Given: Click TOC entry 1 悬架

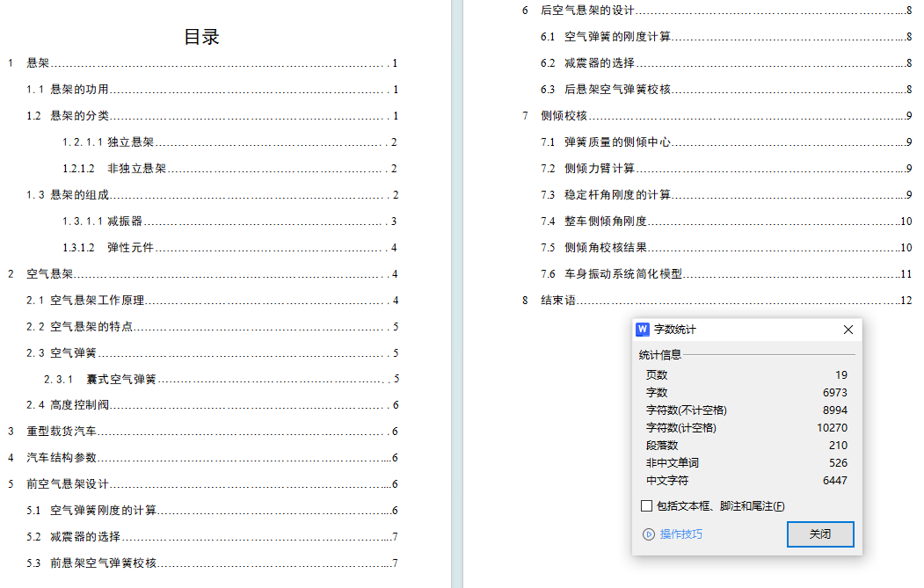Looking at the screenshot, I should point(203,63).
